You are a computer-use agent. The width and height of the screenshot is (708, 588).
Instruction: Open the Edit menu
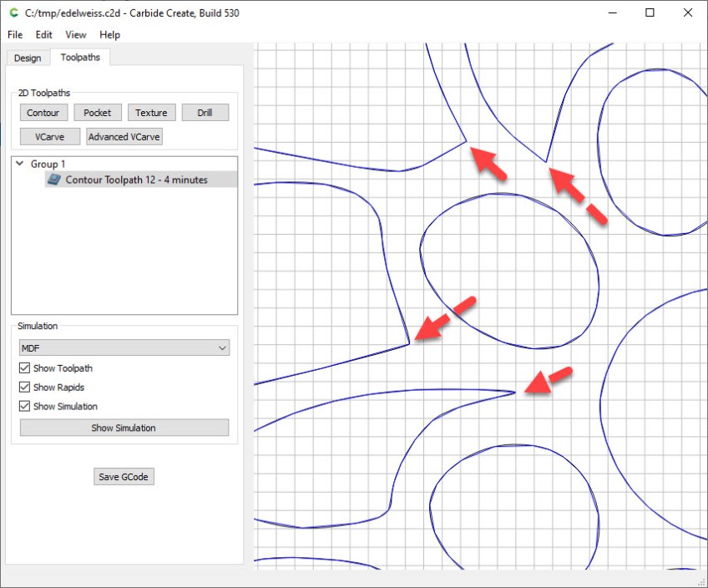[x=43, y=35]
